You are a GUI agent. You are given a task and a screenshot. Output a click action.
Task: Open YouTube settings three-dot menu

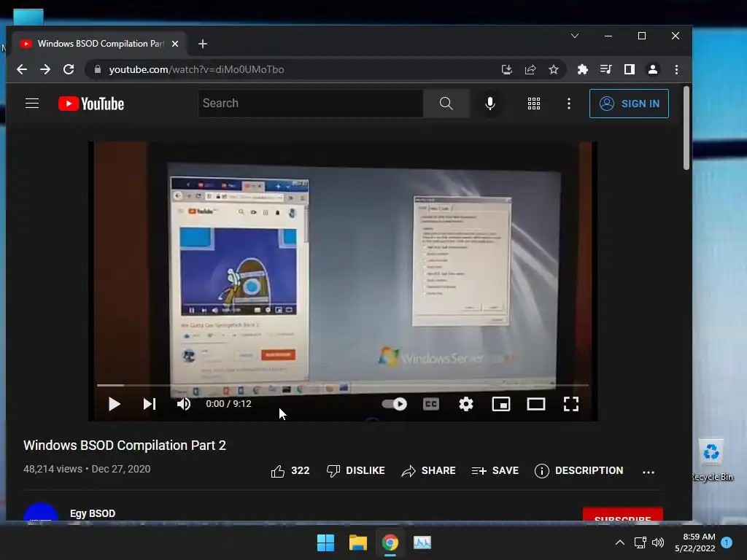pyautogui.click(x=569, y=104)
